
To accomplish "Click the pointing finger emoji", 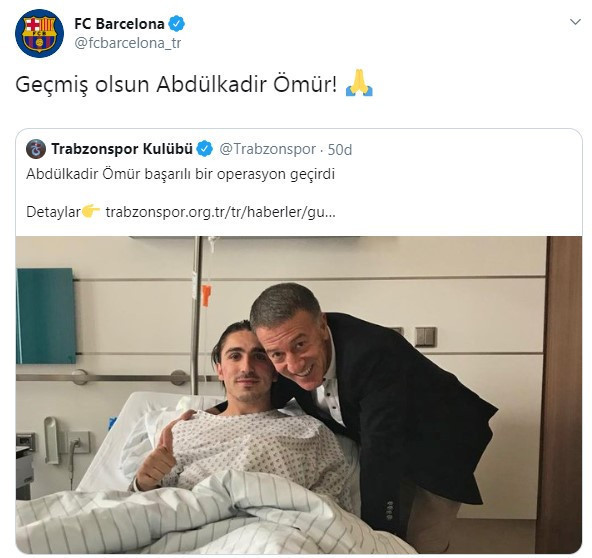I will (x=91, y=211).
